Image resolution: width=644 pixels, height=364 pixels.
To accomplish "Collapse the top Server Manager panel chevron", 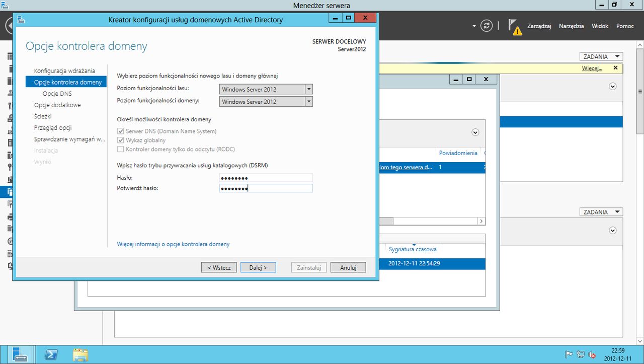I will coord(613,86).
